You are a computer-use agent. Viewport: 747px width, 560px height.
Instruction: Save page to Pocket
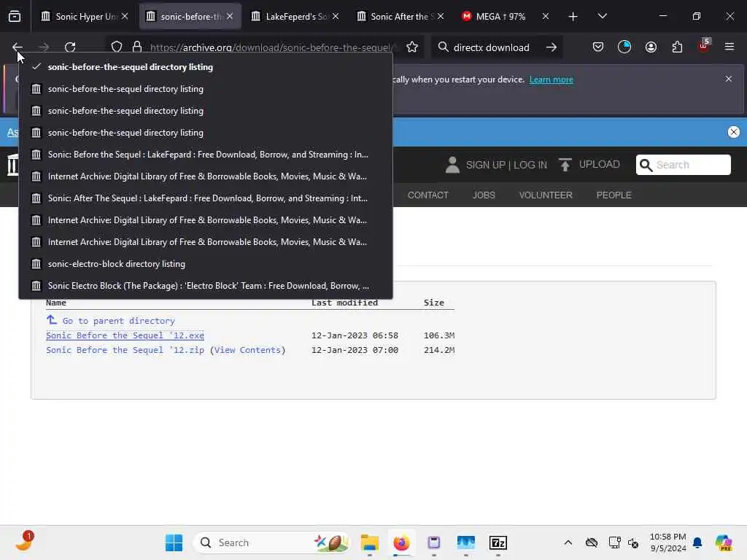tap(598, 47)
